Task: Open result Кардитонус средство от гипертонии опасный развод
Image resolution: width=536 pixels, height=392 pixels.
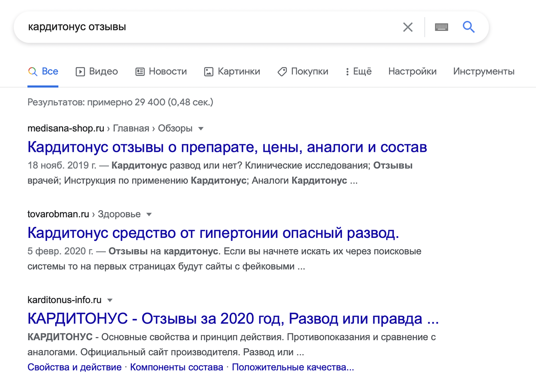Action: pyautogui.click(x=213, y=233)
